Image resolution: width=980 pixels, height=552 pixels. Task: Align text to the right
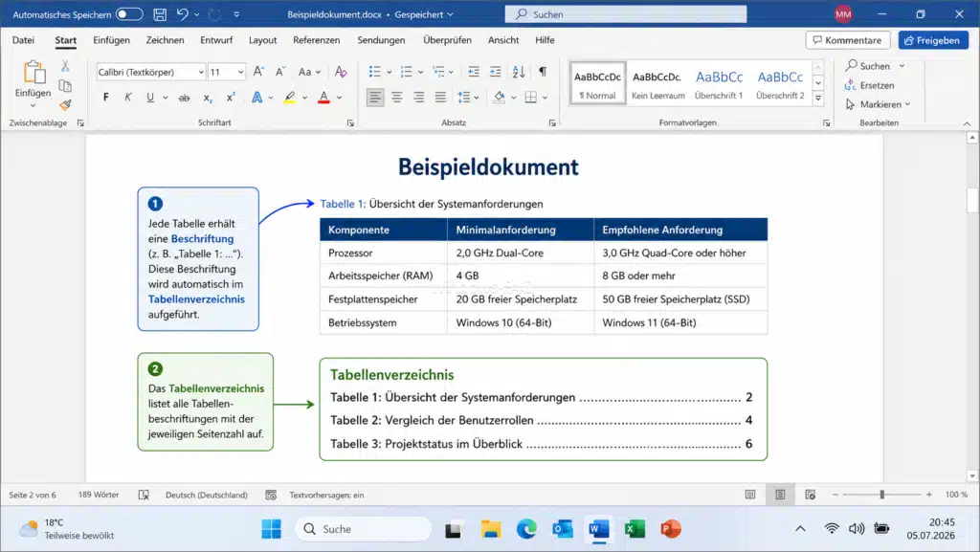pos(419,98)
